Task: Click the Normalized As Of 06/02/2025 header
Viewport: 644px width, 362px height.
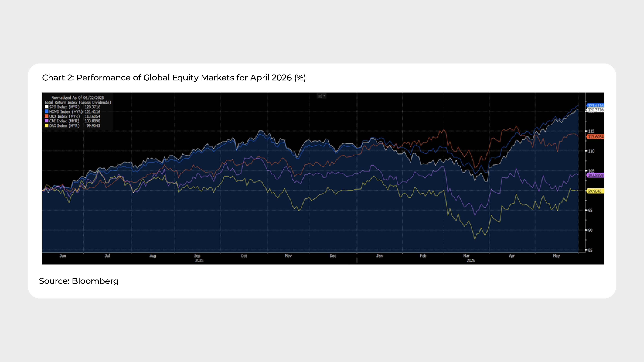Action: pos(77,98)
